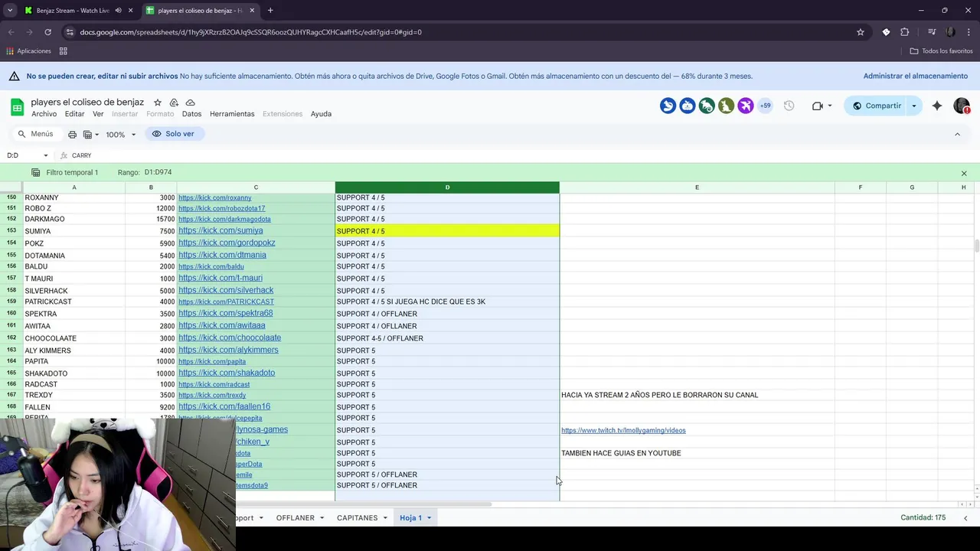Open the Aplicaciones bookmarks shortcut
Screen dimensions: 980x551
coord(28,51)
